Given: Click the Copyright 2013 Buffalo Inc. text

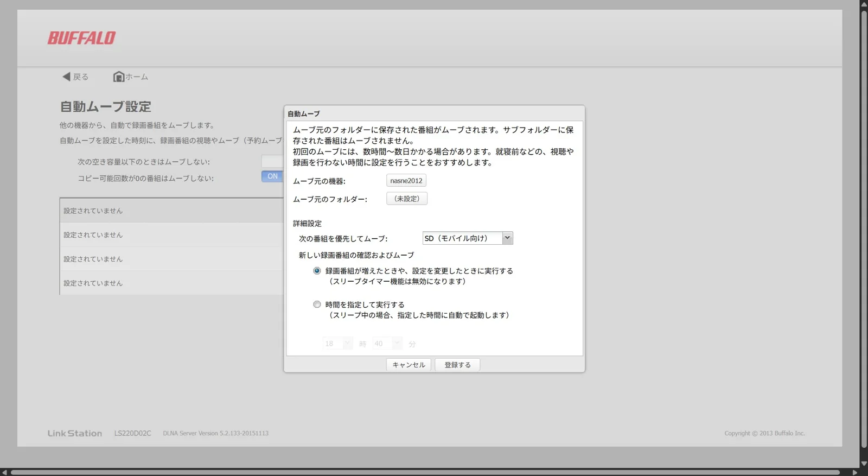Looking at the screenshot, I should click(765, 433).
